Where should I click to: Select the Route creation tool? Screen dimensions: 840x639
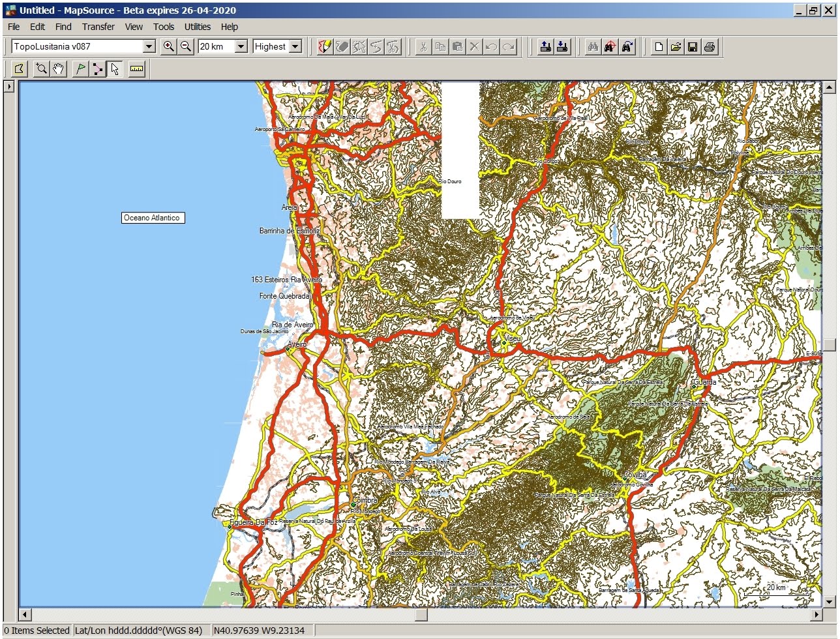(x=97, y=68)
